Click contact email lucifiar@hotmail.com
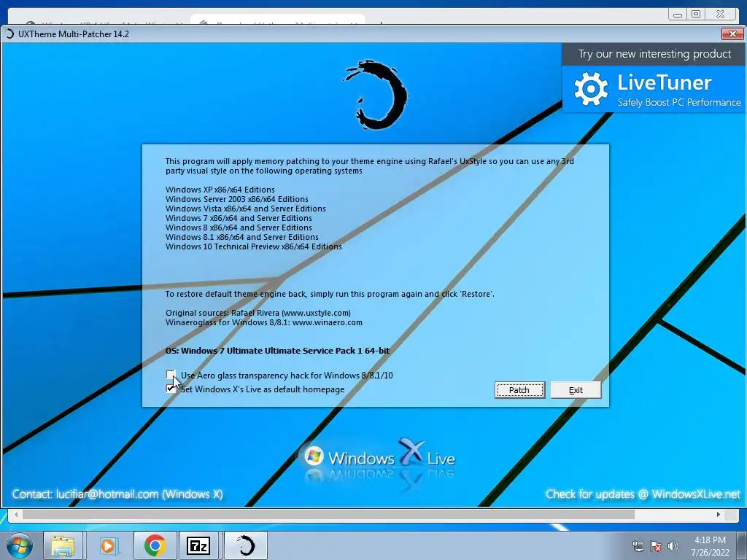This screenshot has height=560, width=747. [x=107, y=494]
